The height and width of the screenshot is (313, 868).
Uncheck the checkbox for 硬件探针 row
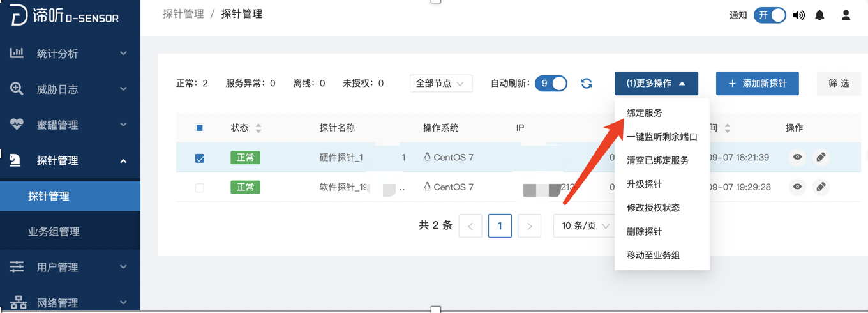tap(200, 158)
